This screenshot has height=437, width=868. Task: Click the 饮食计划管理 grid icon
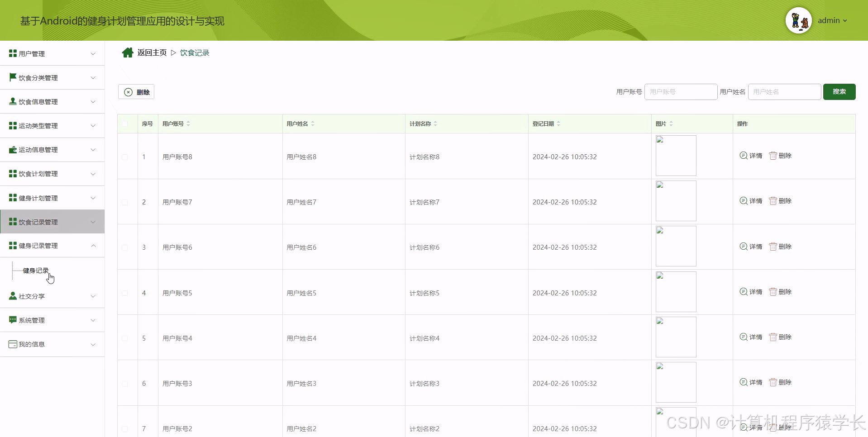click(13, 174)
